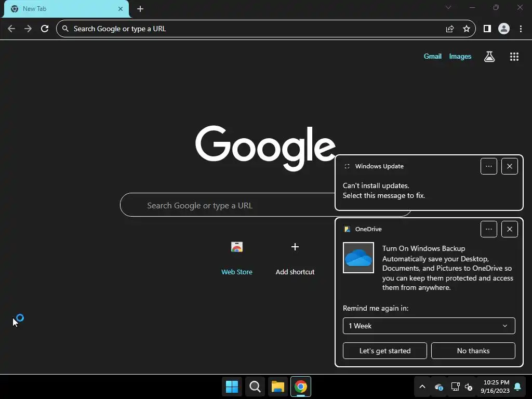Open the Search Labs flask icon
The image size is (532, 399).
489,57
